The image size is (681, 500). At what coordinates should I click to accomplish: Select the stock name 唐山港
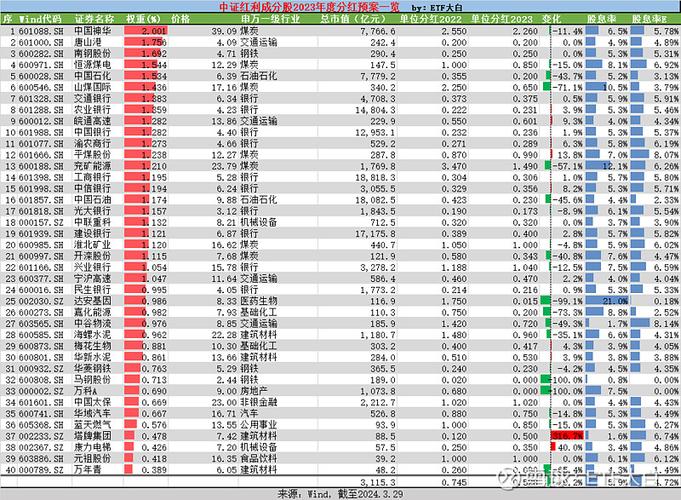[x=88, y=43]
